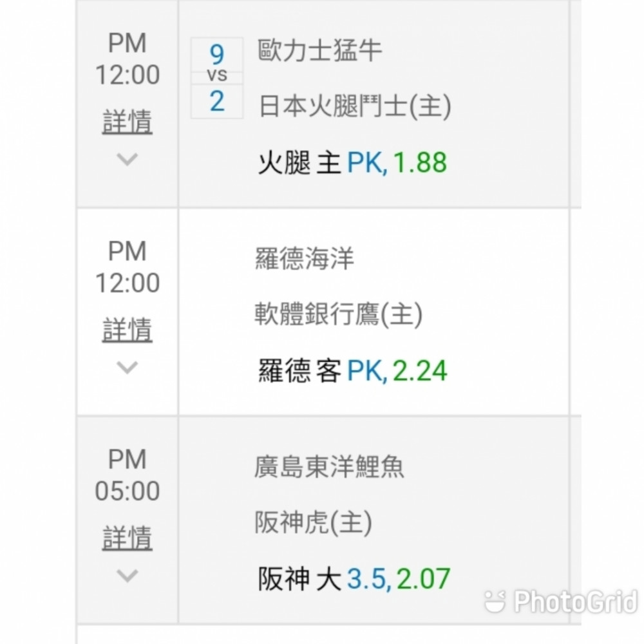This screenshot has width=644, height=644.
Task: Select team 廣島東洋鯉魚
Action: coord(329,467)
